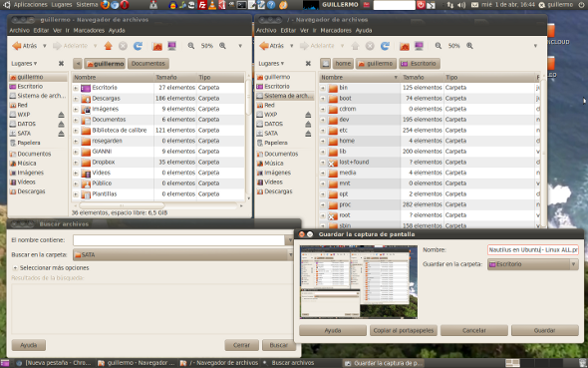Expand the Descargas folder row in guillermo window
Image resolution: width=588 pixels, height=368 pixels.
76,99
